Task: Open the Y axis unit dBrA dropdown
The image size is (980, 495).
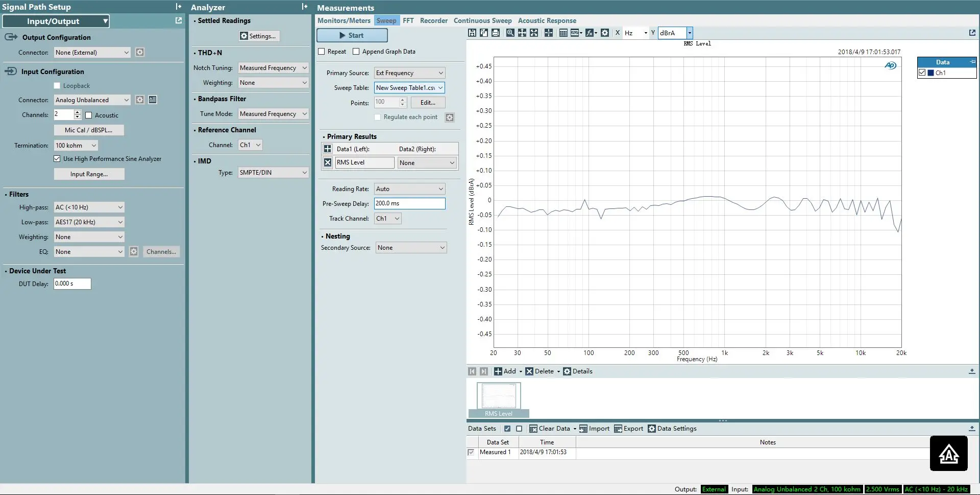Action: pyautogui.click(x=690, y=33)
